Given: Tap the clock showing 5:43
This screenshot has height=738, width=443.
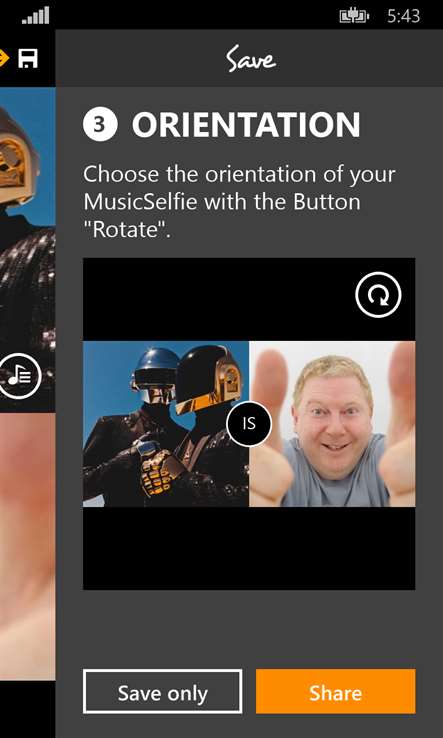Looking at the screenshot, I should 403,16.
